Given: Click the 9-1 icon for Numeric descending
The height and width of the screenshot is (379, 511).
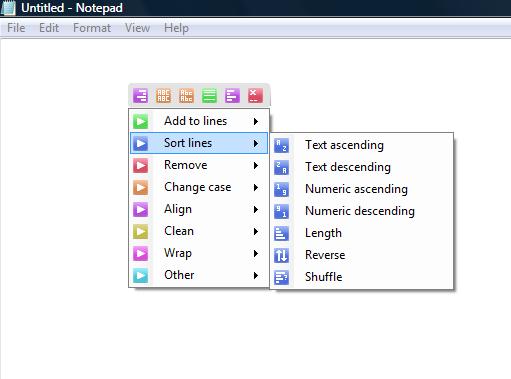Looking at the screenshot, I should tap(281, 212).
